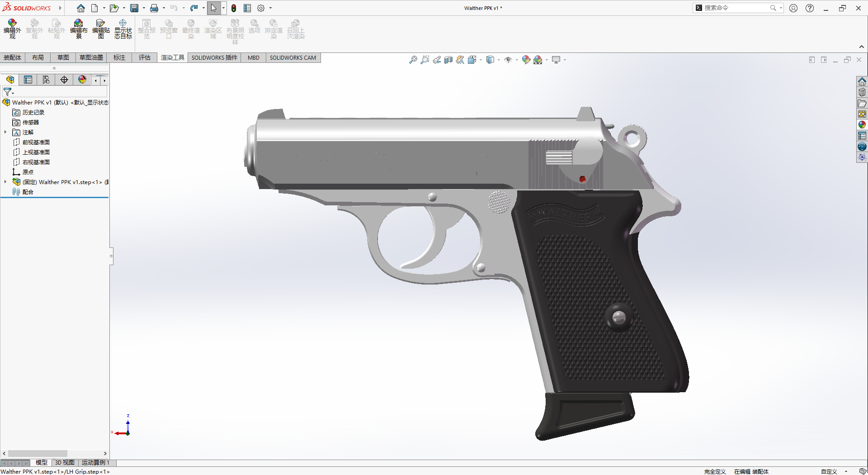Viewport: 868px width, 475px height.
Task: Open the Print dropdown arrow
Action: [x=164, y=8]
